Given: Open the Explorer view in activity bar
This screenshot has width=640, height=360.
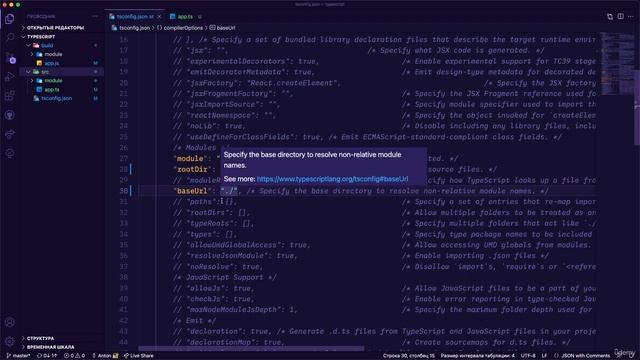Looking at the screenshot, I should click(x=10, y=19).
